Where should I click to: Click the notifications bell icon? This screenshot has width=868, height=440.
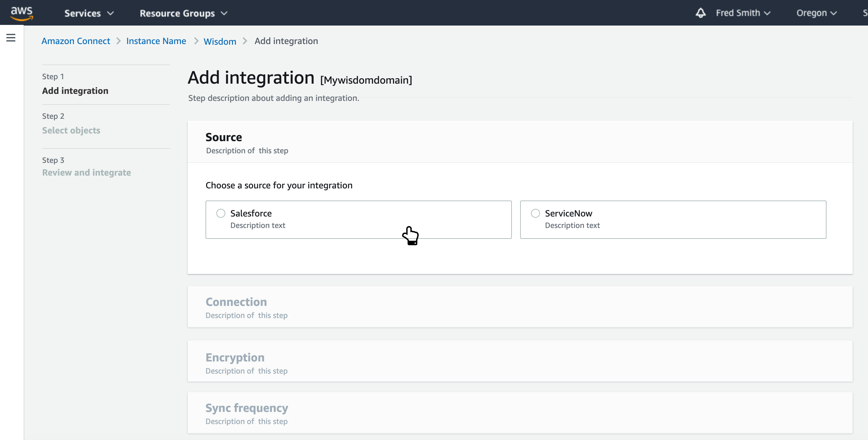click(x=700, y=13)
